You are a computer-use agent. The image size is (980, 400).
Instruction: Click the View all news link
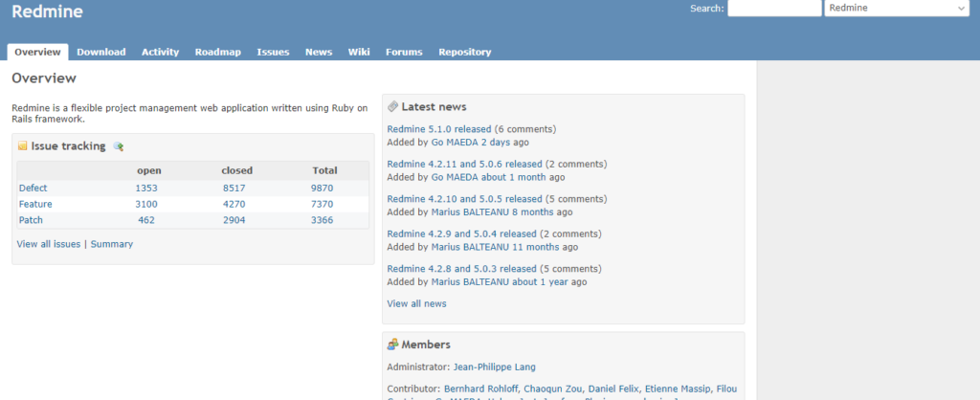click(416, 303)
